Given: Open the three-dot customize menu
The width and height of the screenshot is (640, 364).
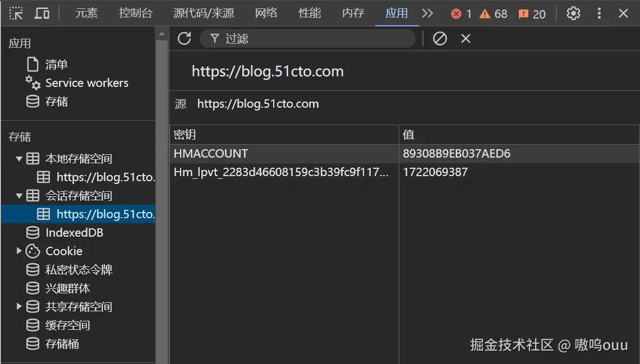Looking at the screenshot, I should pyautogui.click(x=599, y=13).
